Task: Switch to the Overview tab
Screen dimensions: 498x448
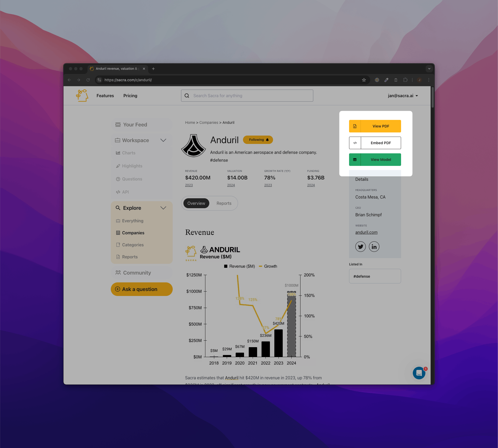Action: pyautogui.click(x=196, y=203)
